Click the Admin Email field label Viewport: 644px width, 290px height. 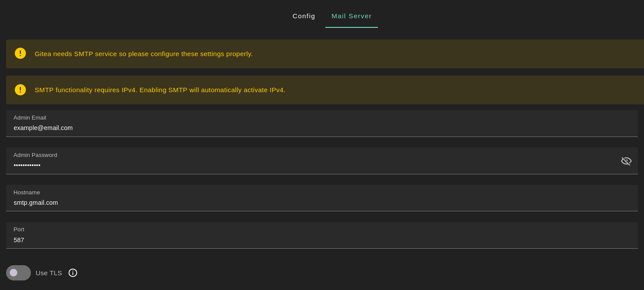30,118
